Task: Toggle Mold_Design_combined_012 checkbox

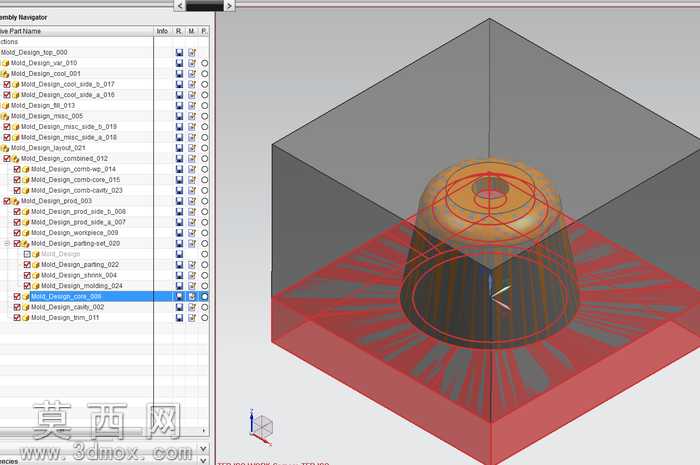Action: pos(7,158)
